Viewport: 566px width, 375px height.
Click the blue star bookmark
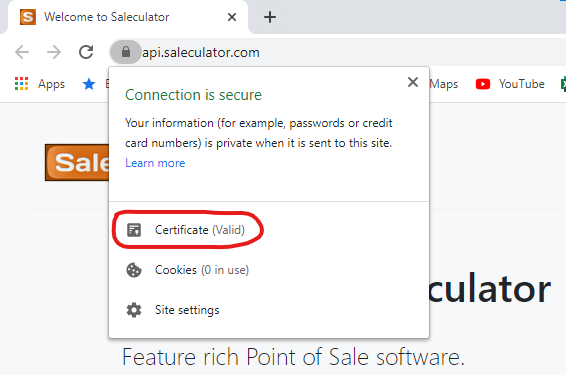pyautogui.click(x=89, y=84)
